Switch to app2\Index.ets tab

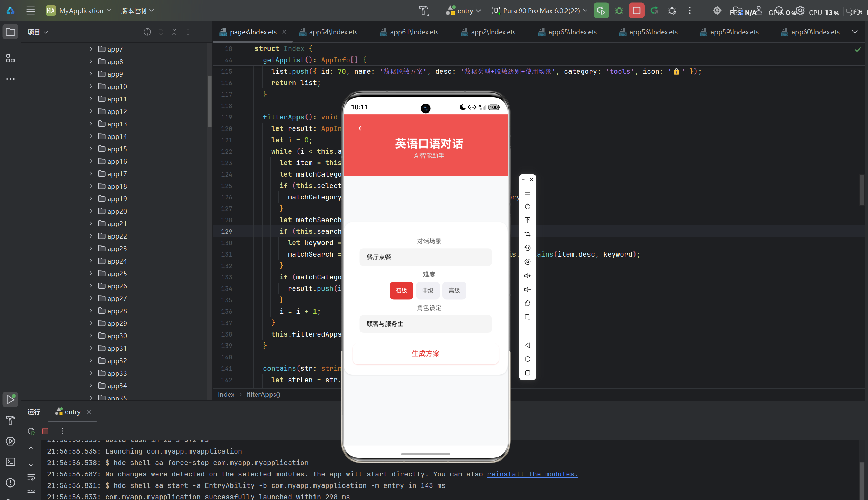pos(488,32)
